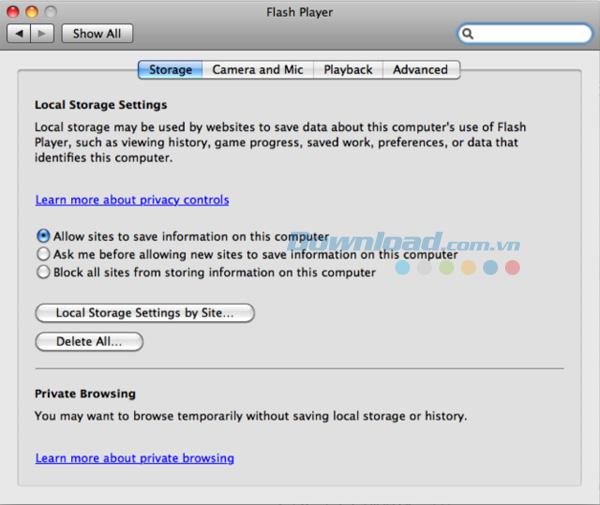Open the Camera and Mic tab
600x505 pixels.
258,70
